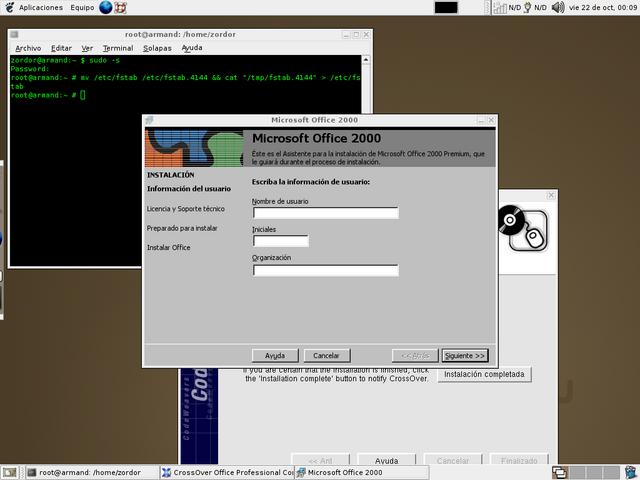640x480 pixels.
Task: Open the Solapas menu
Action: [x=157, y=48]
